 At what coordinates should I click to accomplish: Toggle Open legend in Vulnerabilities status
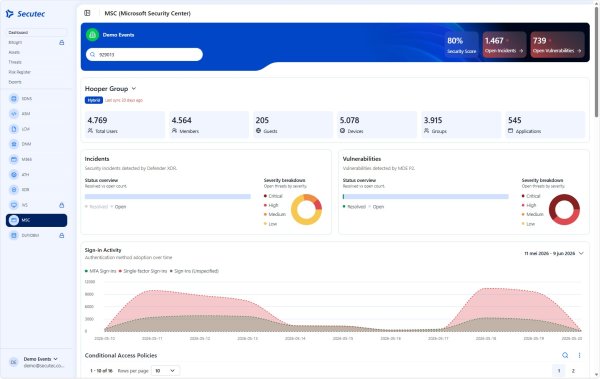376,207
